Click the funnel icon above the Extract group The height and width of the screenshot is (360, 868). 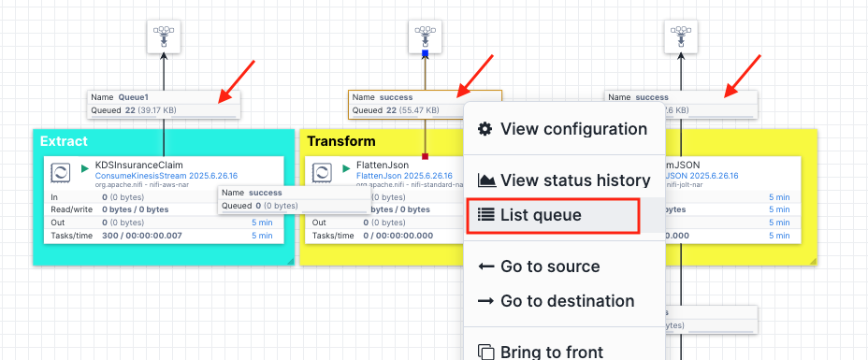(164, 36)
